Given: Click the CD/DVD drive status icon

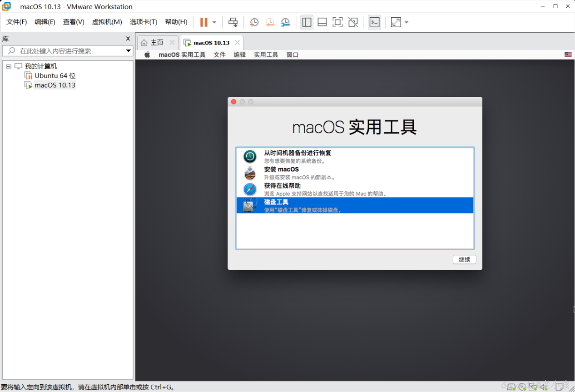Looking at the screenshot, I should [x=522, y=387].
